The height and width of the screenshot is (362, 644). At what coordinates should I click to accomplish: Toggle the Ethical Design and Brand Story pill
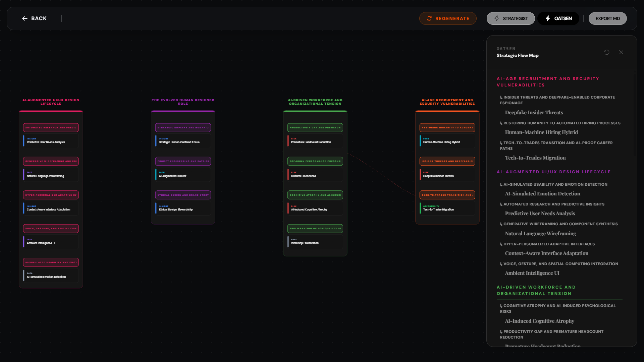[183, 195]
